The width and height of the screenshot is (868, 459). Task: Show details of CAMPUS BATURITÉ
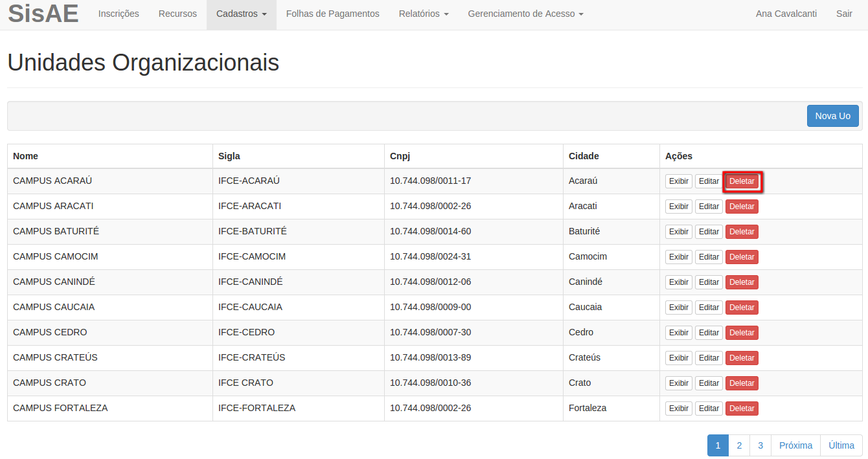click(679, 232)
